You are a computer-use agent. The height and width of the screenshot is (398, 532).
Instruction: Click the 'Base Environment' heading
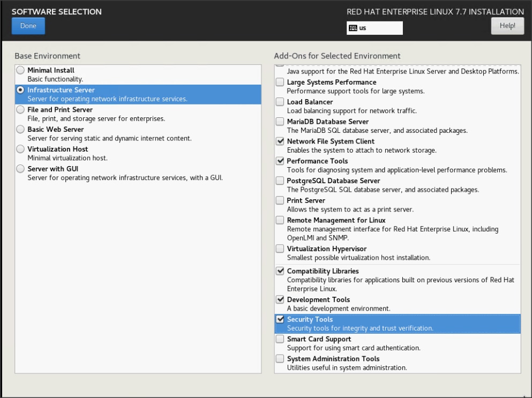pos(48,56)
